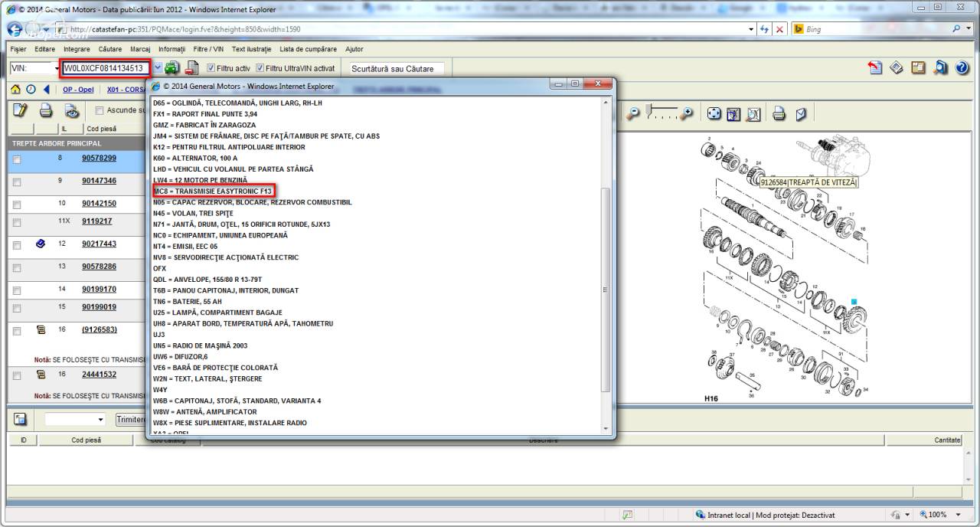
Task: Click the illustration magnifier reset icon
Action: [x=753, y=113]
